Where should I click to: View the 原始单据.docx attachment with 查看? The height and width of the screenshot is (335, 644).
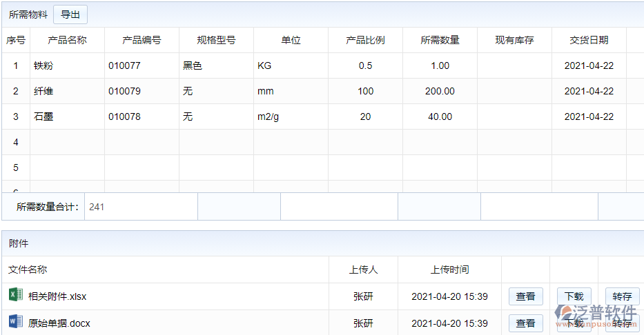pyautogui.click(x=525, y=323)
